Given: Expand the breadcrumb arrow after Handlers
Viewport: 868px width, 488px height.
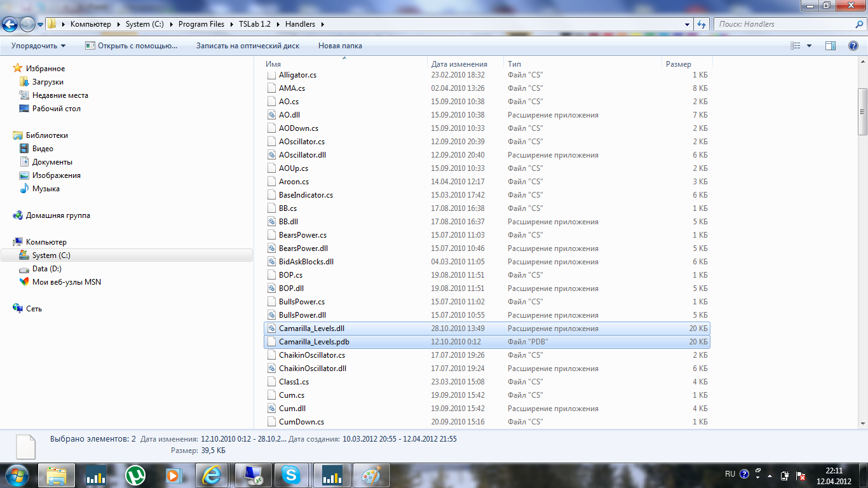Looking at the screenshot, I should pos(322,24).
